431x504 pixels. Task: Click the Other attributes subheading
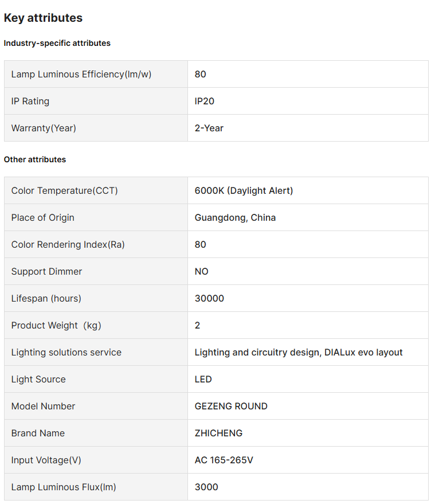click(x=35, y=159)
